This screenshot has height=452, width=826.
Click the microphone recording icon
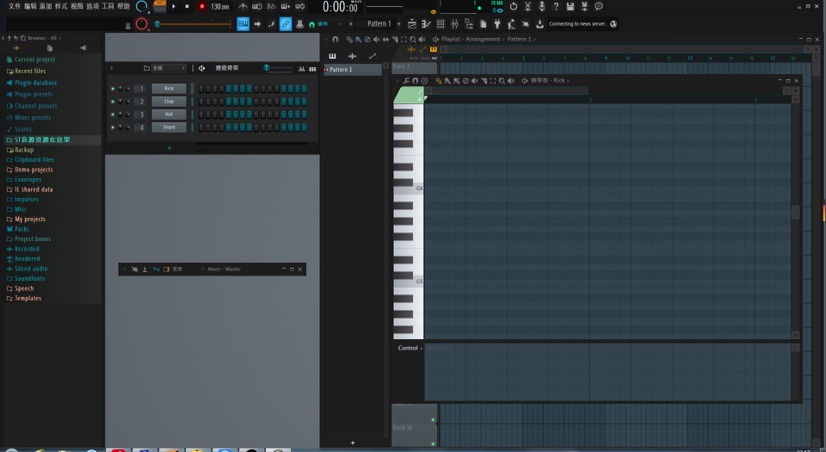coord(542,7)
